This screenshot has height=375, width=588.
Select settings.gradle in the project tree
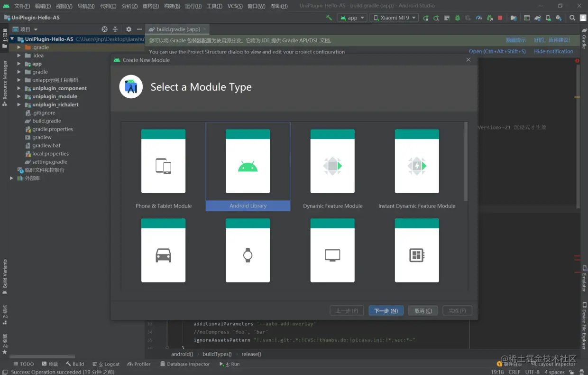[49, 162]
